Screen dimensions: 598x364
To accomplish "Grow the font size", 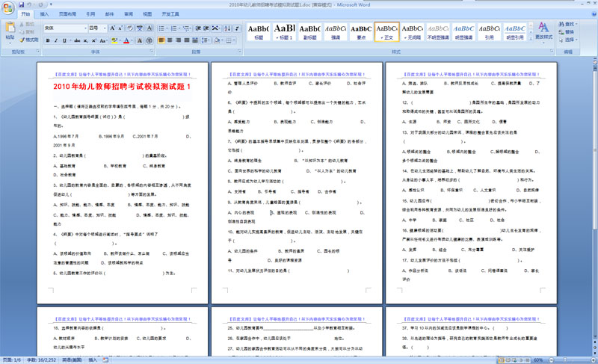I will pos(112,28).
